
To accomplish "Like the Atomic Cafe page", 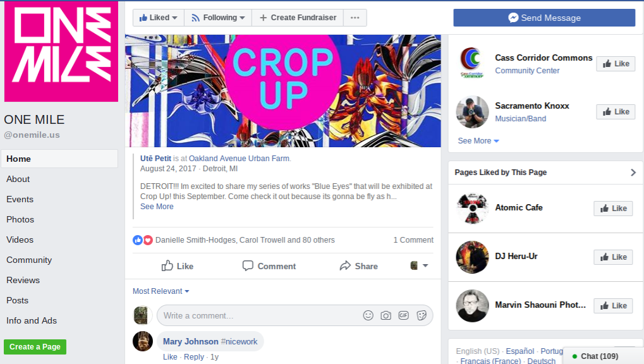I will click(x=613, y=209).
